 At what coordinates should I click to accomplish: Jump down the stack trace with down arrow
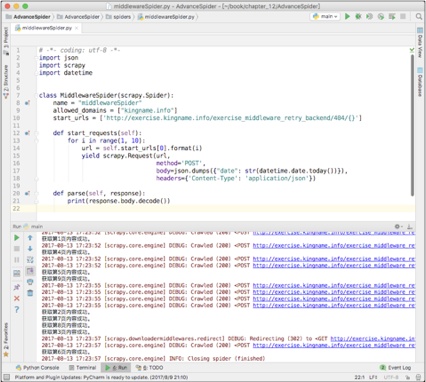click(30, 249)
